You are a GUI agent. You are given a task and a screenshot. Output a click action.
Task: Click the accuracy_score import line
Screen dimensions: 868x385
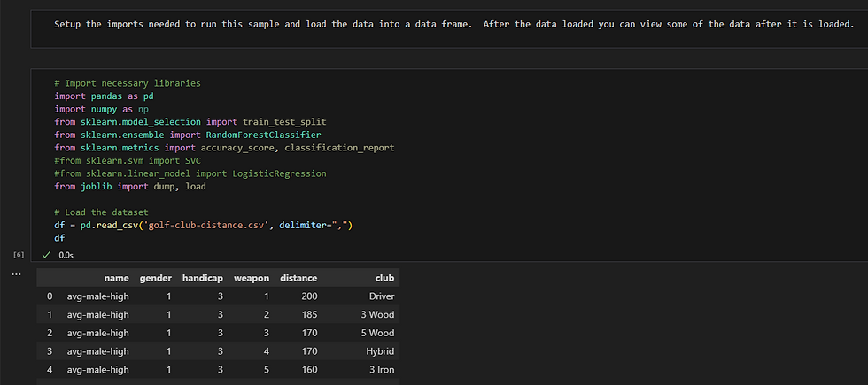[x=224, y=148]
